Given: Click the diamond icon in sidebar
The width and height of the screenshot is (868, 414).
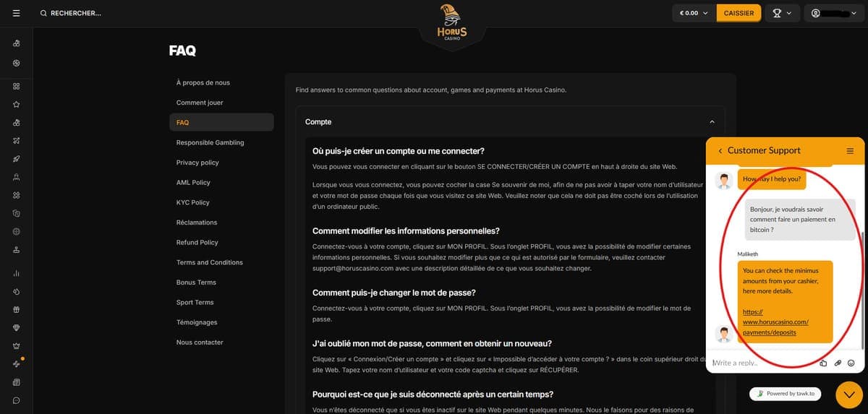Looking at the screenshot, I should pyautogui.click(x=16, y=327).
